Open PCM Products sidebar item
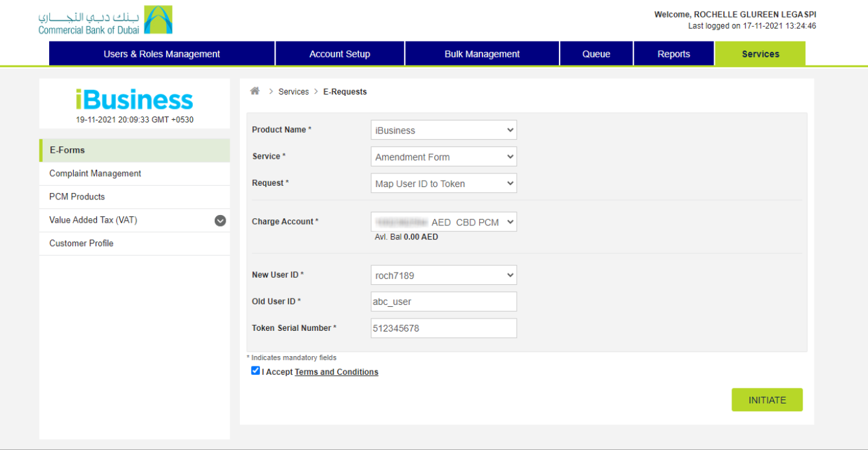Image resolution: width=868 pixels, height=450 pixels. [135, 197]
